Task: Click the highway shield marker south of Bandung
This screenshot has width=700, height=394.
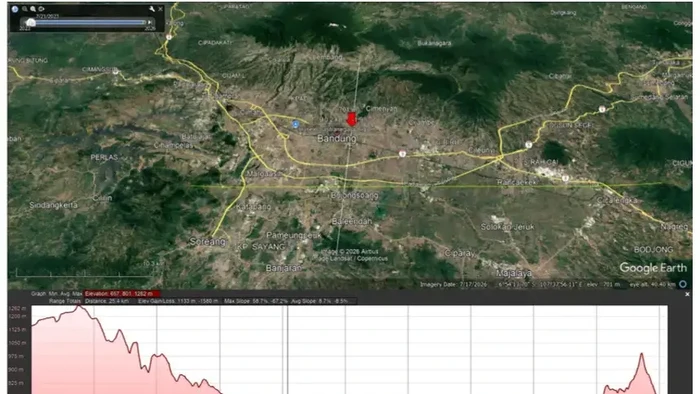Action: [x=402, y=153]
